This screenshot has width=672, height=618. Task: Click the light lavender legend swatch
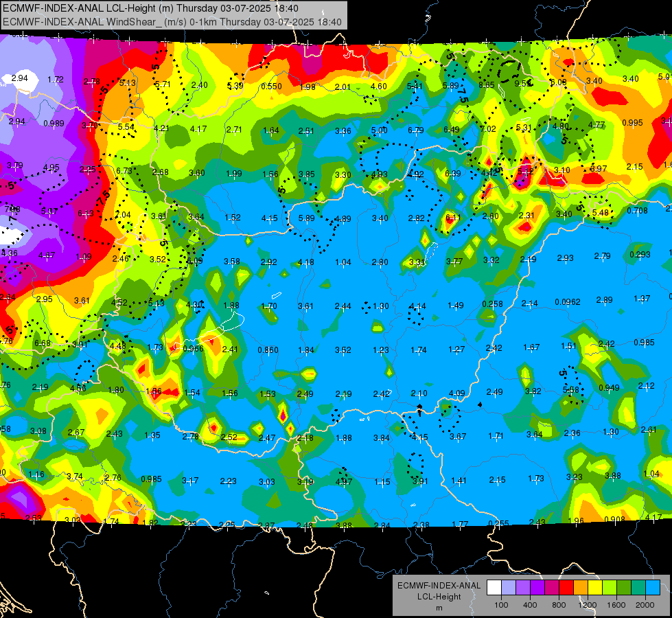coord(508,588)
